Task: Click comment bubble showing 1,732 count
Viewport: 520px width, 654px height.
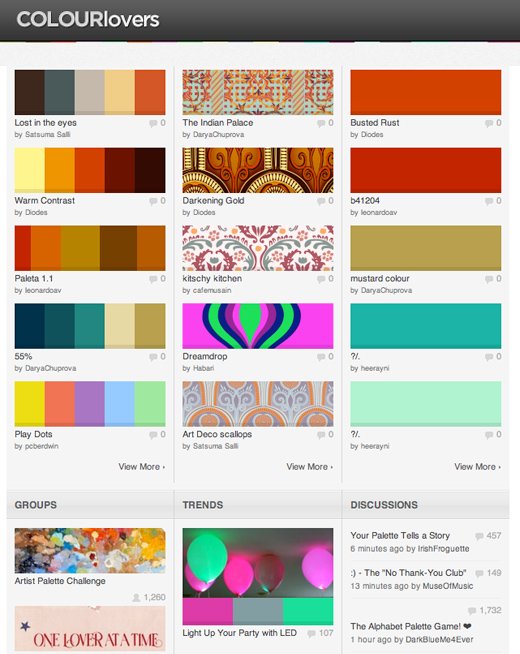Action: 472,611
